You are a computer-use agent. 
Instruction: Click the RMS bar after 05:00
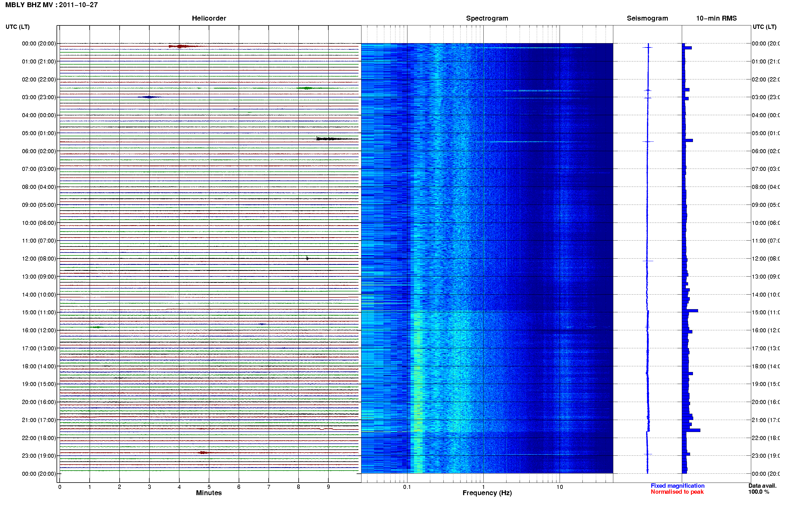(x=688, y=141)
